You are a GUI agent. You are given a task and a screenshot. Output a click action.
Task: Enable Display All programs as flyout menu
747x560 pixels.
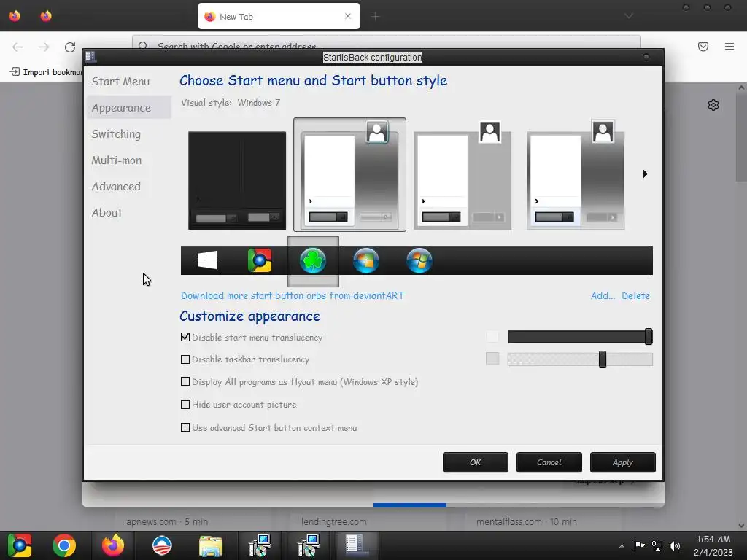(x=185, y=381)
